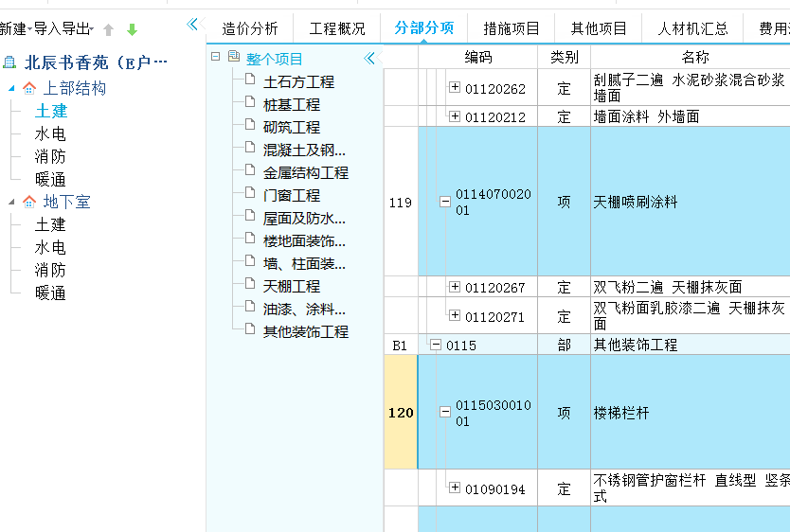
Task: Click page icon next to 金属结构工程
Action: click(x=250, y=170)
